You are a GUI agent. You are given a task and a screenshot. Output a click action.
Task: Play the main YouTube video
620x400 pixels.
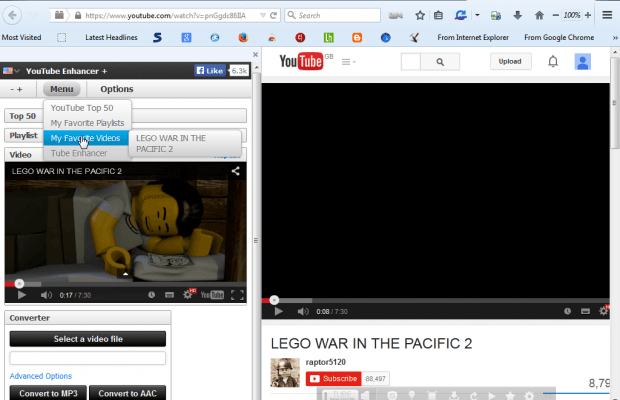[x=279, y=311]
